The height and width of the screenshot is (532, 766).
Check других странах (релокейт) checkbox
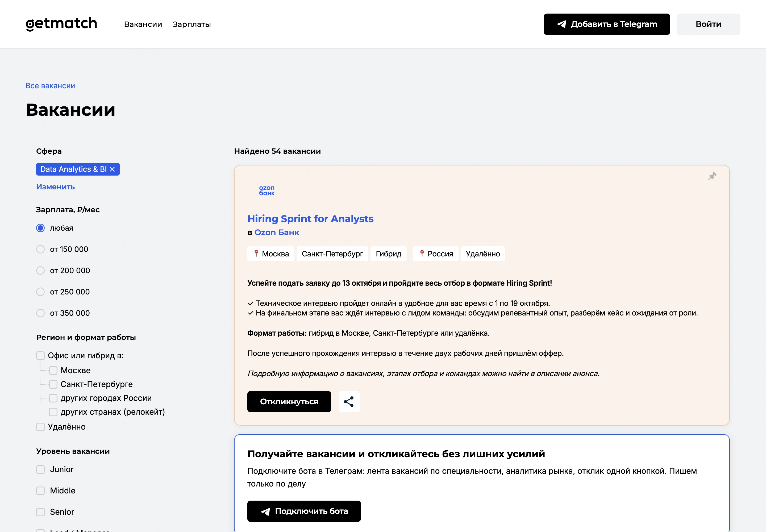tap(53, 412)
